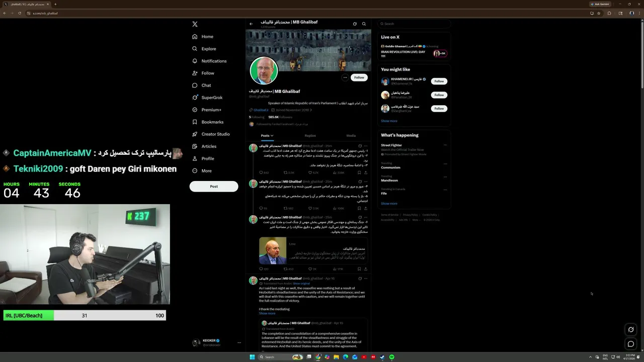The width and height of the screenshot is (644, 362).
Task: Click the Profile person icon
Action: [x=195, y=158]
